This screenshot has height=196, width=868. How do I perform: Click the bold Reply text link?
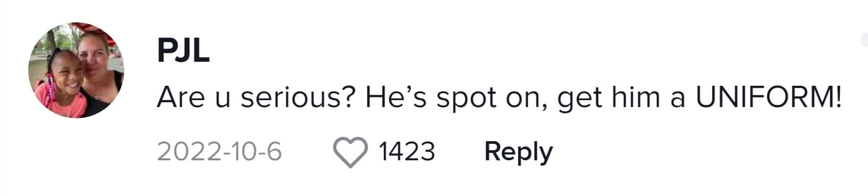click(x=518, y=152)
